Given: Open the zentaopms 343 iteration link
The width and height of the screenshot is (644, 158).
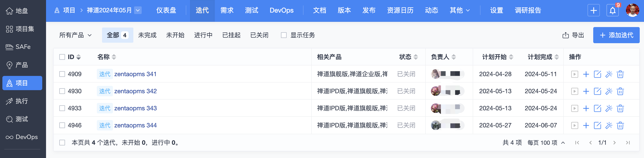Looking at the screenshot, I should coord(135,108).
